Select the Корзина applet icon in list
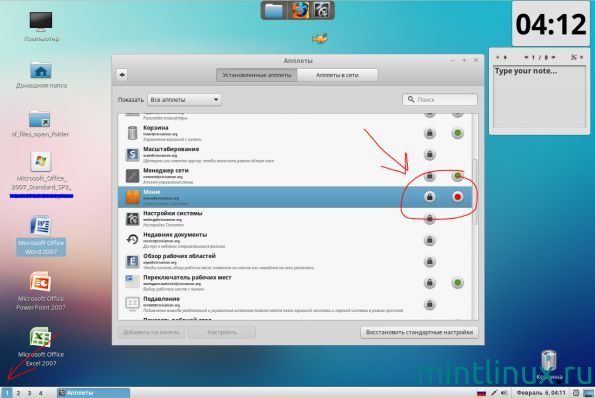This screenshot has width=595, height=398. [x=132, y=133]
